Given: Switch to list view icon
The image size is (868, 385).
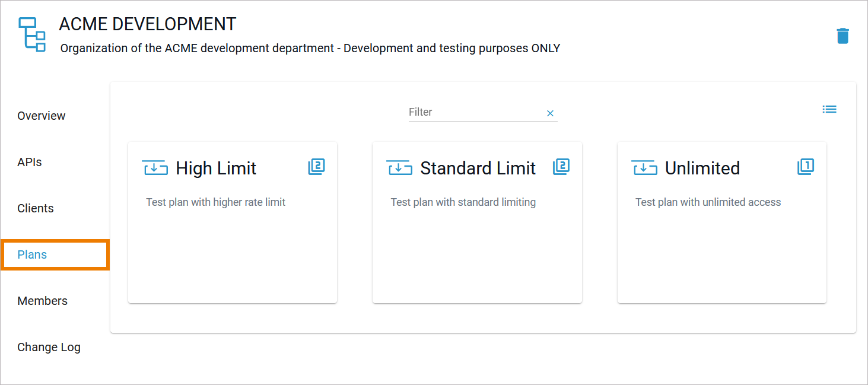Looking at the screenshot, I should point(829,109).
